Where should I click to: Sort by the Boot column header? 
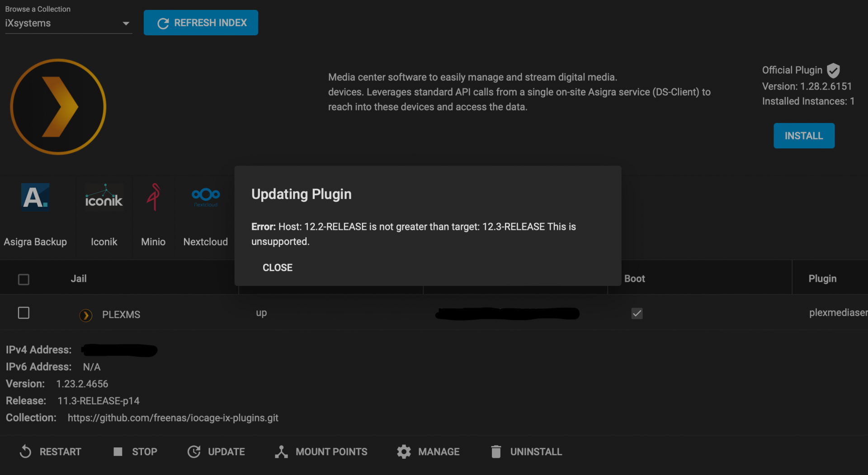(x=635, y=279)
